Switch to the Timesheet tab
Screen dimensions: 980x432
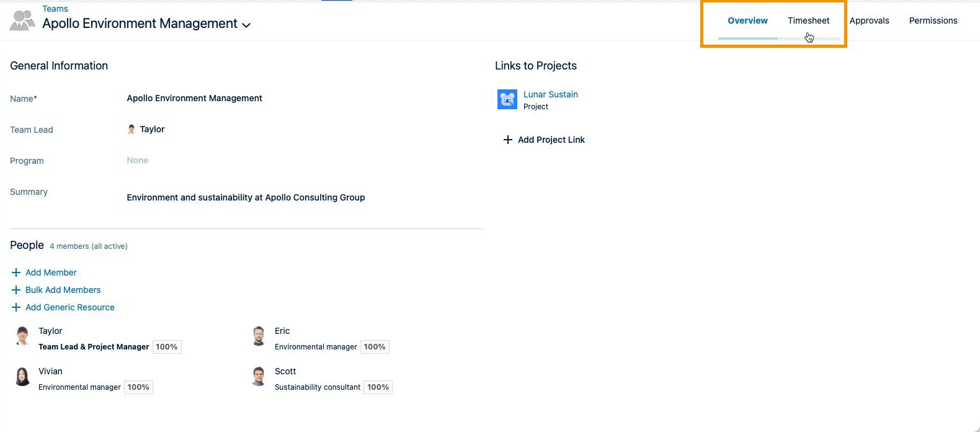coord(808,20)
